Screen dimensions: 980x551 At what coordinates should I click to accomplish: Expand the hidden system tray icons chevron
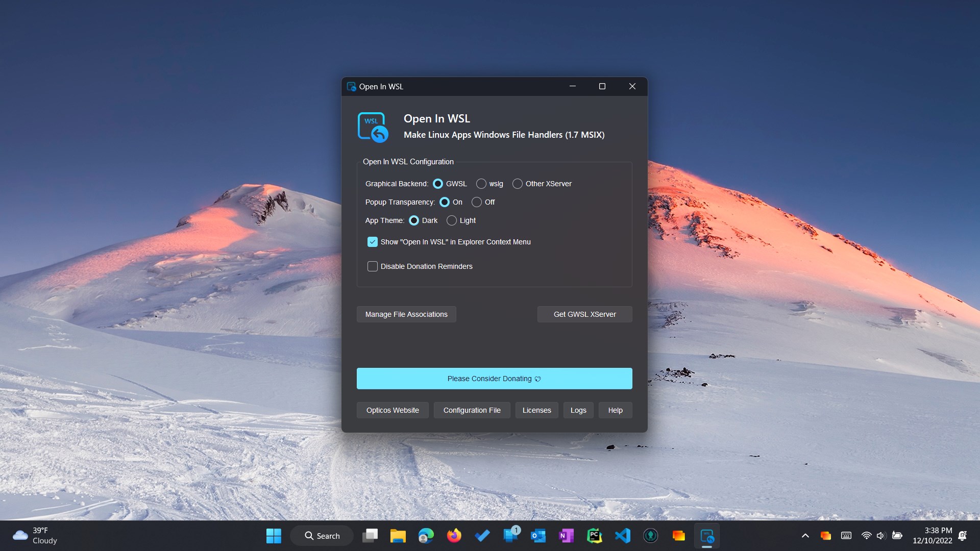click(x=805, y=536)
